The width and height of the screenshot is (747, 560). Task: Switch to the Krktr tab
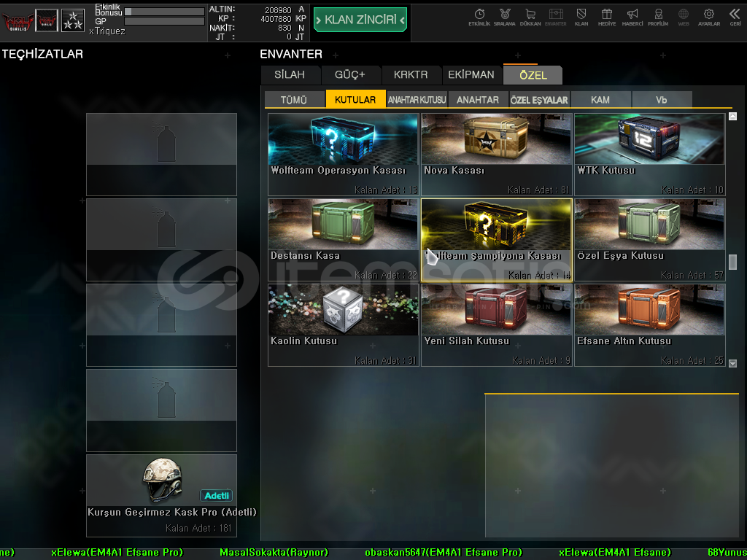coord(411,75)
